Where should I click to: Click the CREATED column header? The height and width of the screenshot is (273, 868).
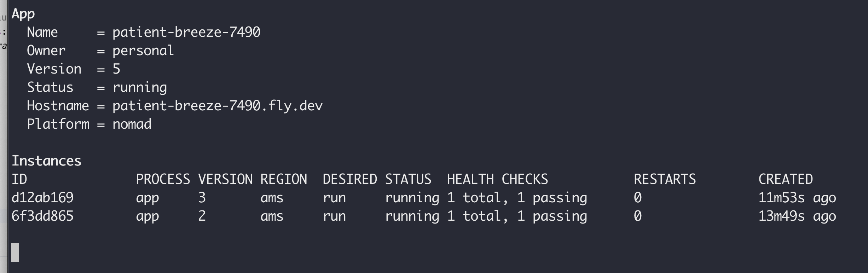pyautogui.click(x=785, y=179)
